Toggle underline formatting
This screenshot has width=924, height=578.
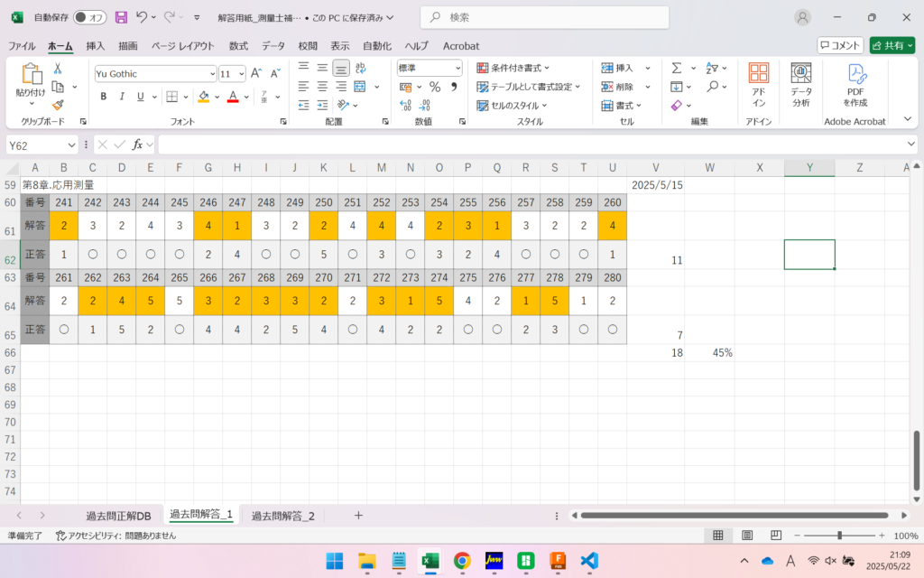140,96
